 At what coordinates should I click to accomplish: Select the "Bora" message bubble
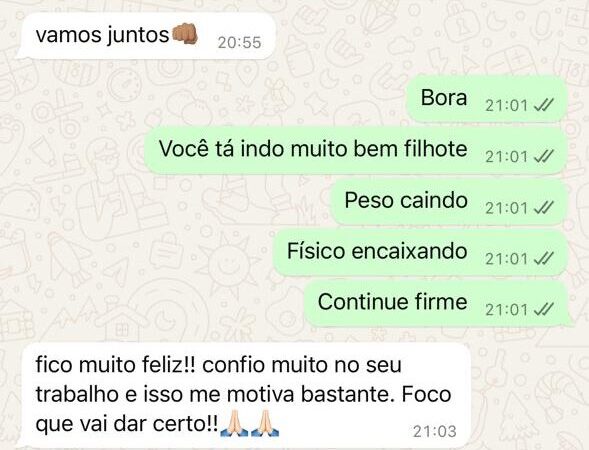[487, 98]
